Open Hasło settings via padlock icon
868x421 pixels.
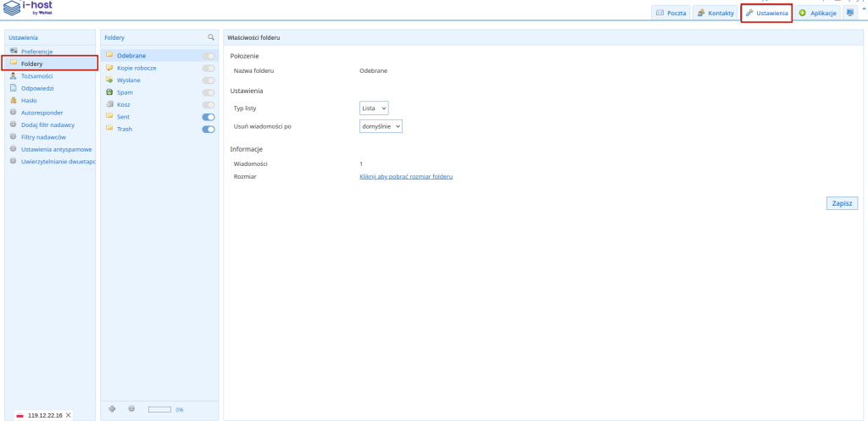pyautogui.click(x=14, y=100)
